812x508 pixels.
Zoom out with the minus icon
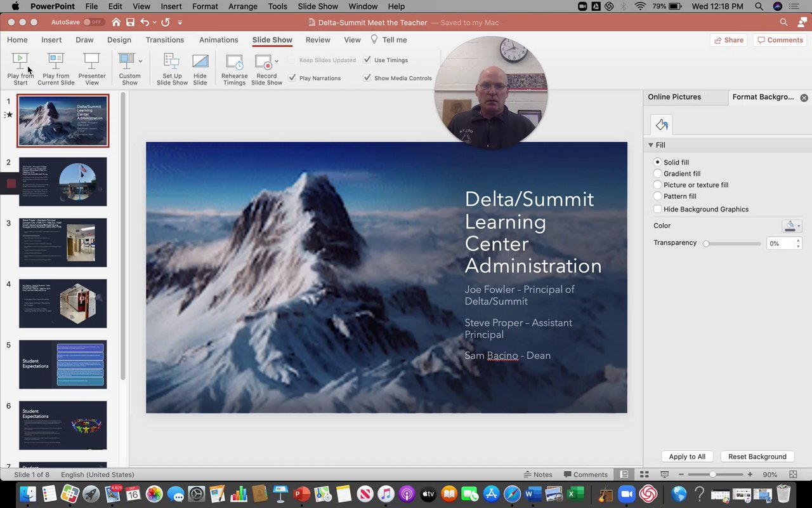[x=681, y=474]
